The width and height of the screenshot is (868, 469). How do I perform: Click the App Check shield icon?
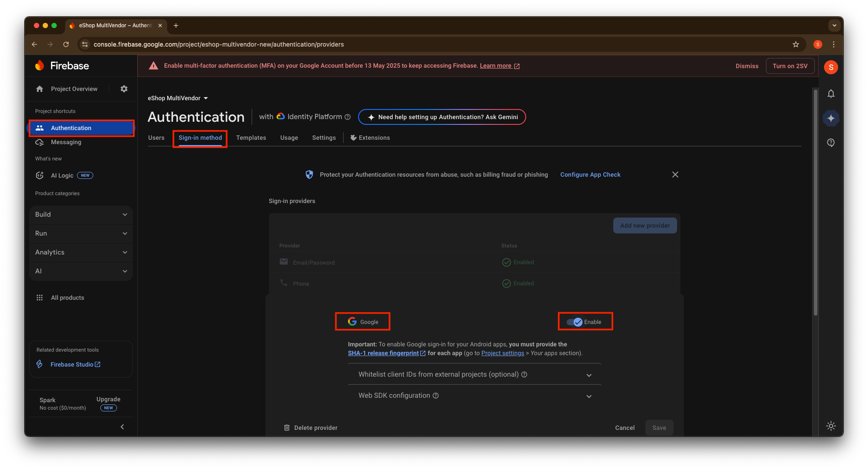pyautogui.click(x=309, y=175)
